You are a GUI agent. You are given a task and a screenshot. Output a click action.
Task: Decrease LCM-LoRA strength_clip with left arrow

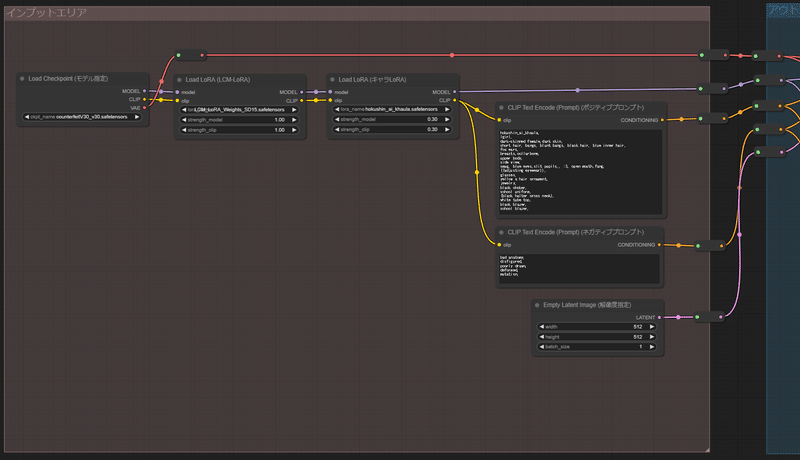tap(184, 130)
